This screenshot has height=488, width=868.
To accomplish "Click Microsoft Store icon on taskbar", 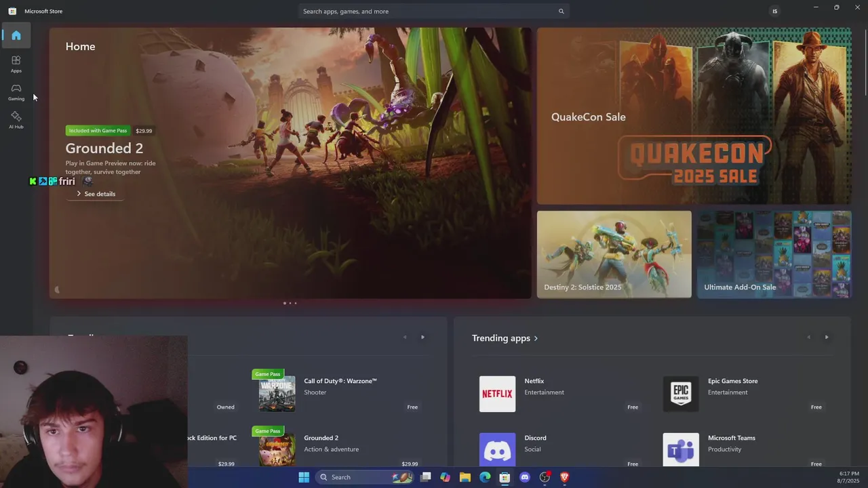I will coord(505,477).
